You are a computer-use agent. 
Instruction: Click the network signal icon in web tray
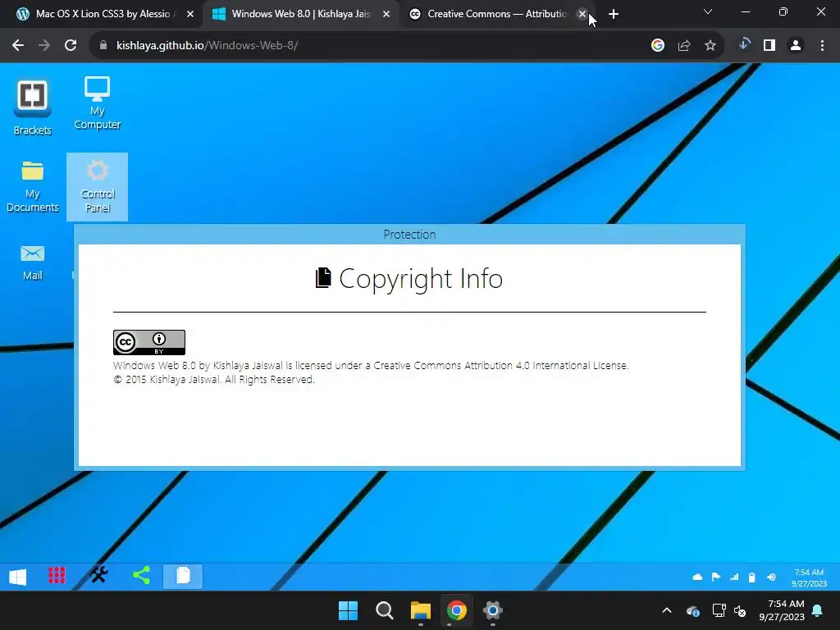tap(734, 577)
